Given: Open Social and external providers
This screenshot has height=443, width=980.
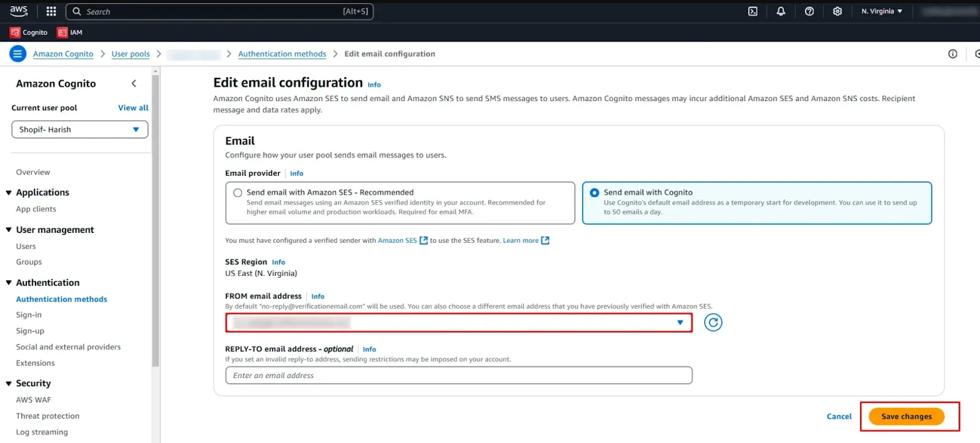Looking at the screenshot, I should coord(69,347).
